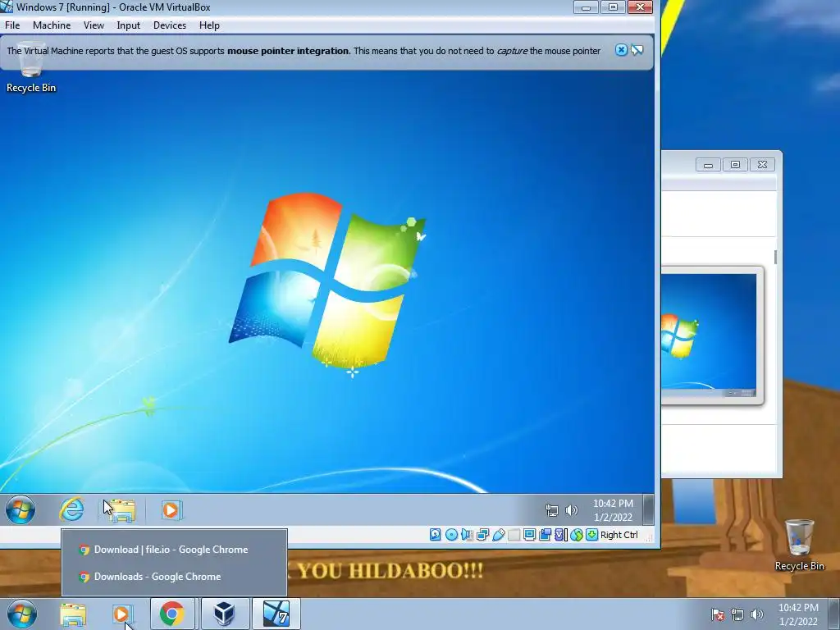The height and width of the screenshot is (630, 840).
Task: Launch Windows Media Player in guest taskbar
Action: click(171, 510)
